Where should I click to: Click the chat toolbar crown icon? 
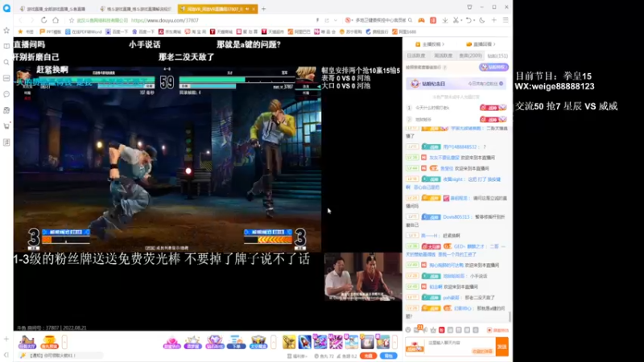click(x=433, y=330)
